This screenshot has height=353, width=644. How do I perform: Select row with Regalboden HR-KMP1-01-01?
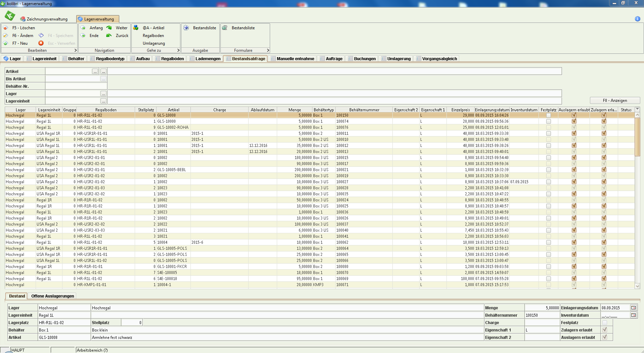coord(319,285)
